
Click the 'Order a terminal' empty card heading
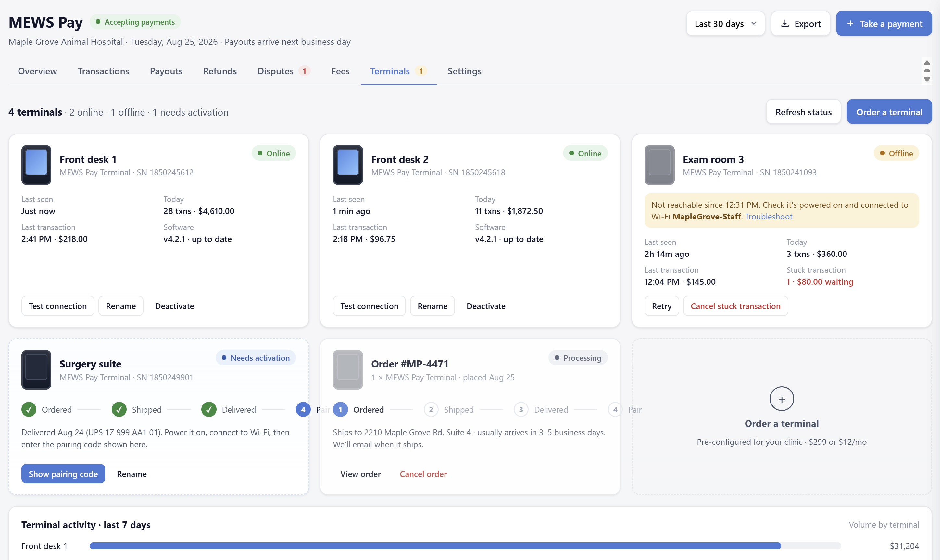pos(782,423)
